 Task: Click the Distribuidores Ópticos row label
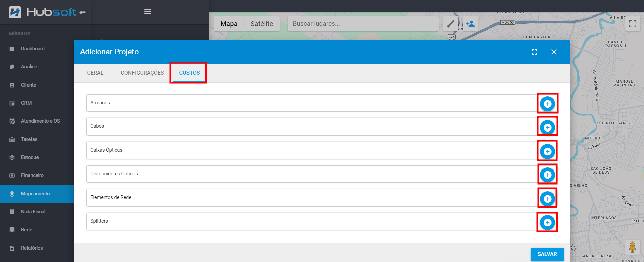point(114,174)
